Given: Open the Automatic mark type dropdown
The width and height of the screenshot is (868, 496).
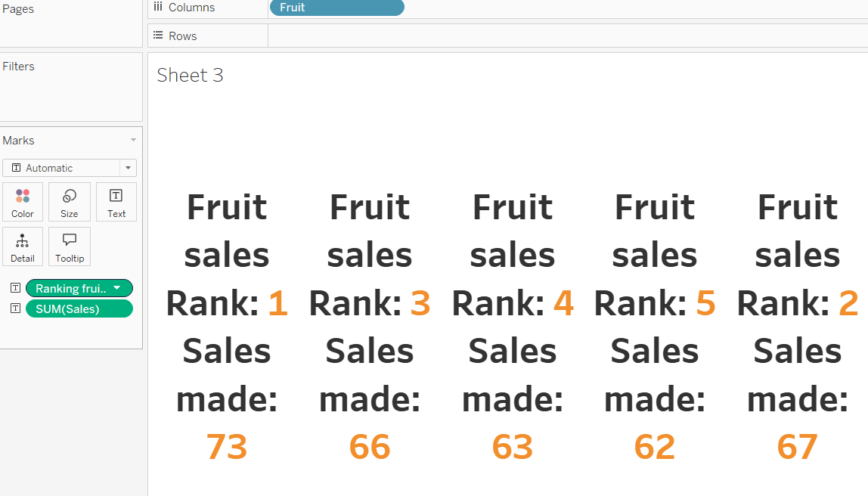Looking at the screenshot, I should (x=69, y=168).
